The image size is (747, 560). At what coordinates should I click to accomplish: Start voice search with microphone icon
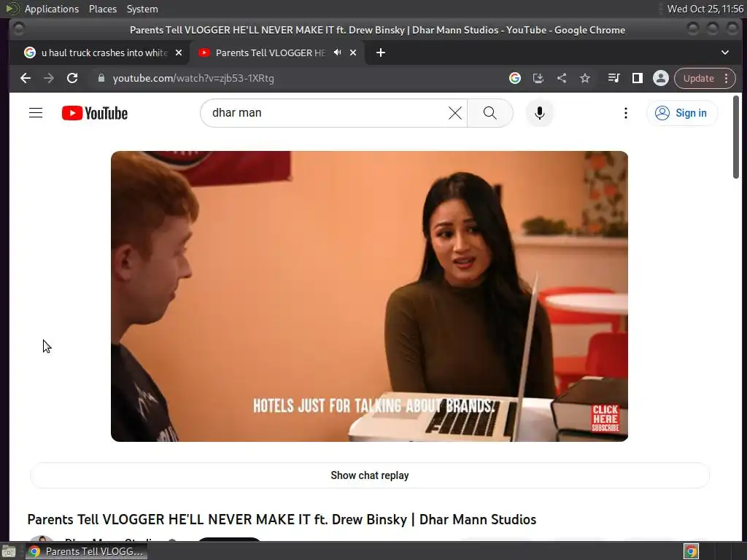coord(539,113)
